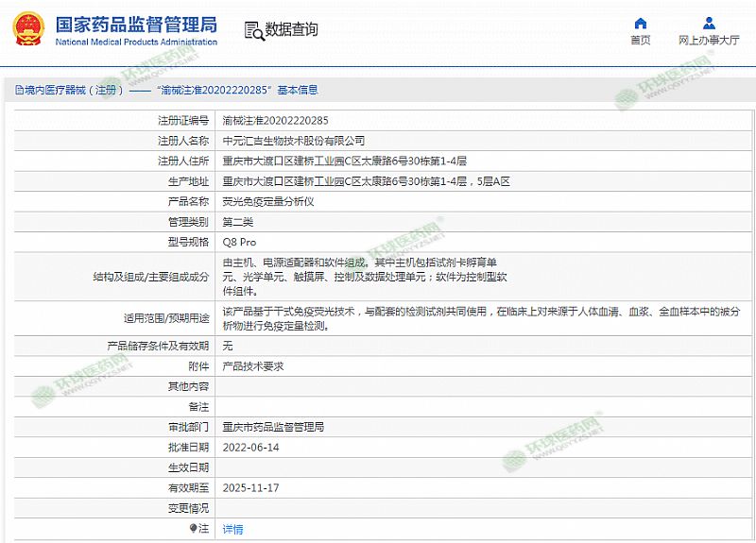The height and width of the screenshot is (543, 756).
Task: Click the expiry date 2025-11-17
Action: click(x=250, y=487)
